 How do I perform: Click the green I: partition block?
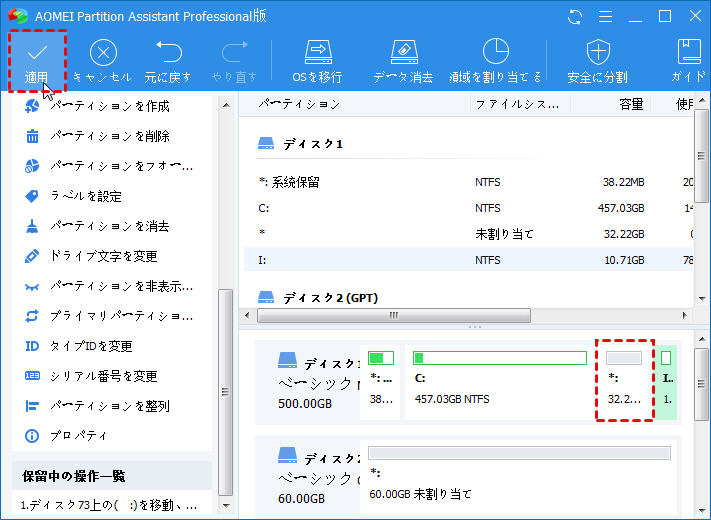point(667,382)
